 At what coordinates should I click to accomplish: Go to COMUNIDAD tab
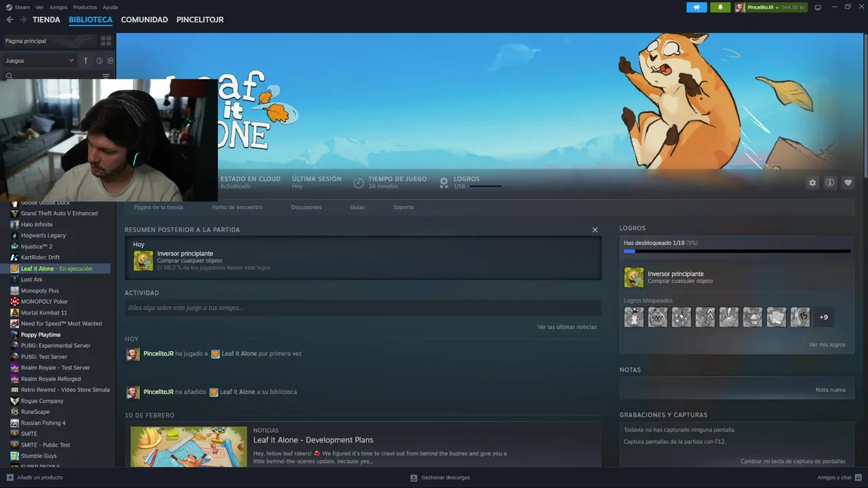point(144,20)
